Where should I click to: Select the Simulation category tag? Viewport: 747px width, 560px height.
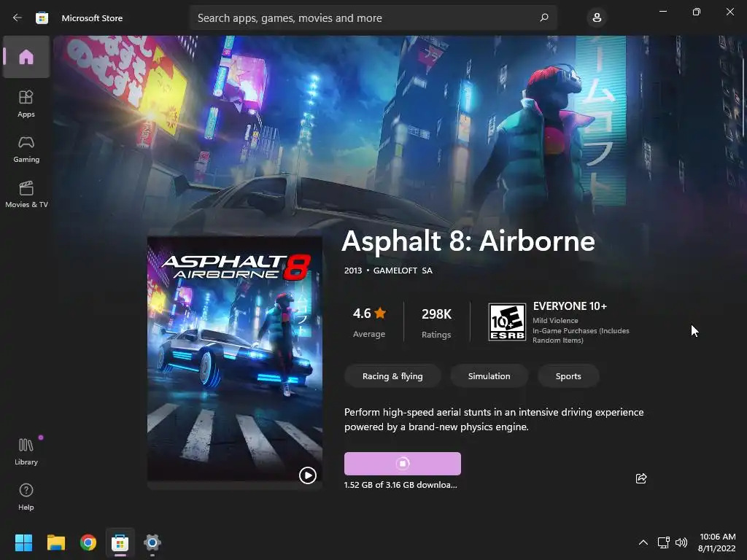(489, 376)
